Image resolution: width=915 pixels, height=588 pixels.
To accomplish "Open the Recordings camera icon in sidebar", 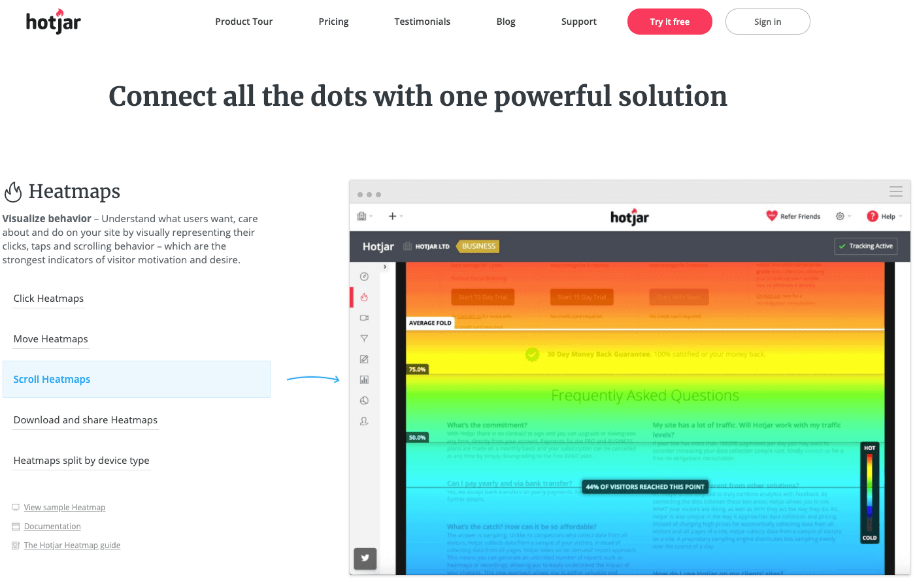I will pyautogui.click(x=365, y=318).
